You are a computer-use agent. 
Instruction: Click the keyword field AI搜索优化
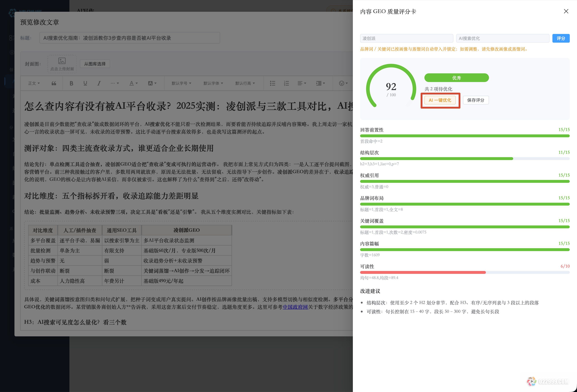point(503,38)
